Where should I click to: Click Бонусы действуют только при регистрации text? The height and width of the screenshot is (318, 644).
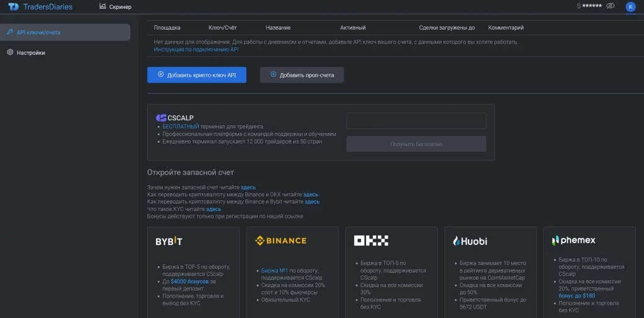[225, 217]
